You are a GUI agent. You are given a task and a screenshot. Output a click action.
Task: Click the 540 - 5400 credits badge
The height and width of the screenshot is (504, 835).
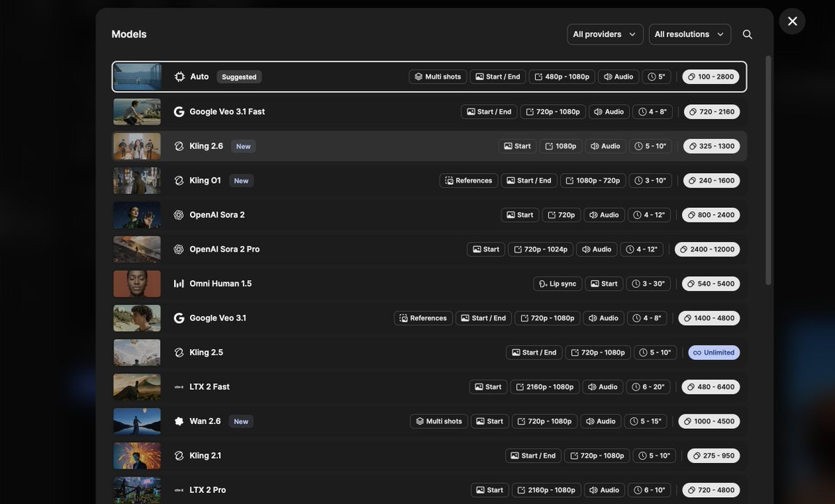click(710, 284)
